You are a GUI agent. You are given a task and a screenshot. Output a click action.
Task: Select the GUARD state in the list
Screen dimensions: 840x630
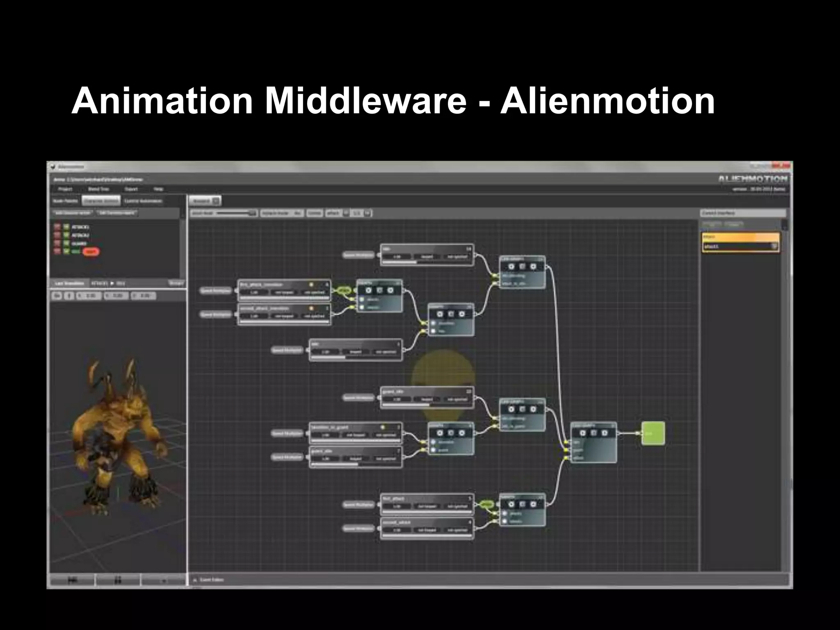click(79, 243)
